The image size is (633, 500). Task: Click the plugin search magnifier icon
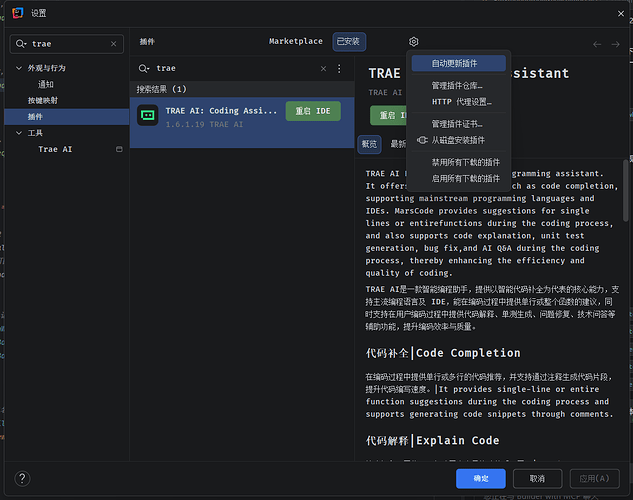144,69
